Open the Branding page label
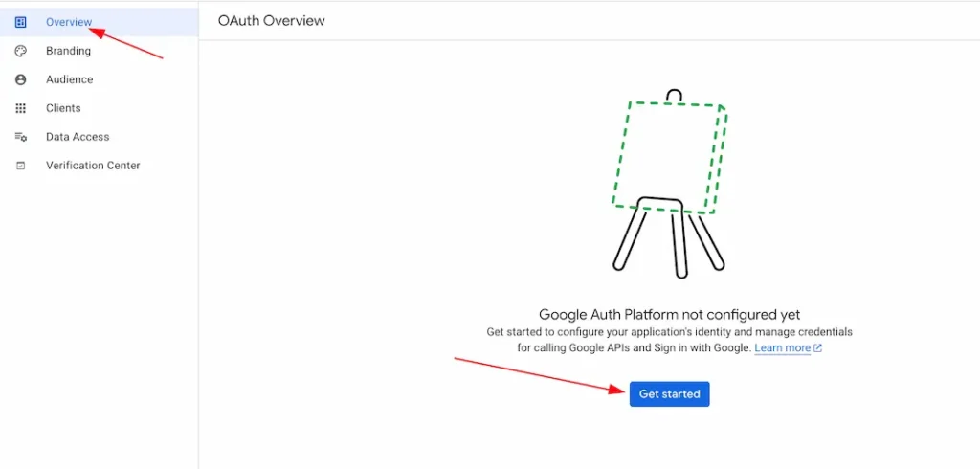The width and height of the screenshot is (980, 469). [x=68, y=51]
